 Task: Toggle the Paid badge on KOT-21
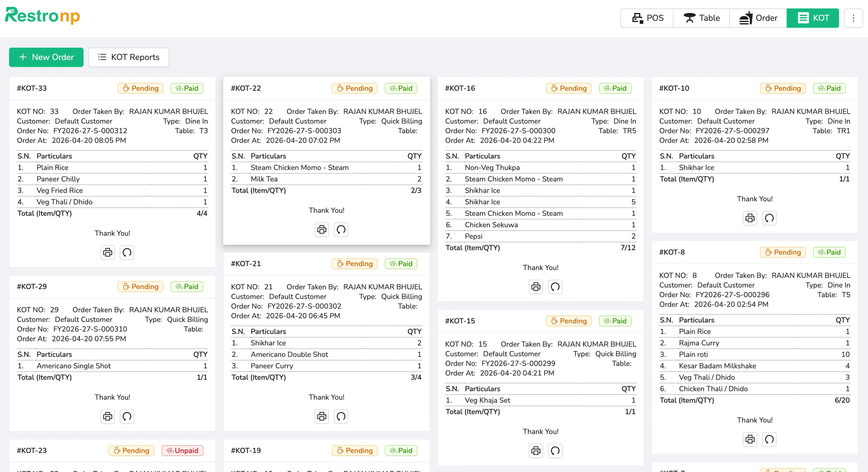(401, 264)
